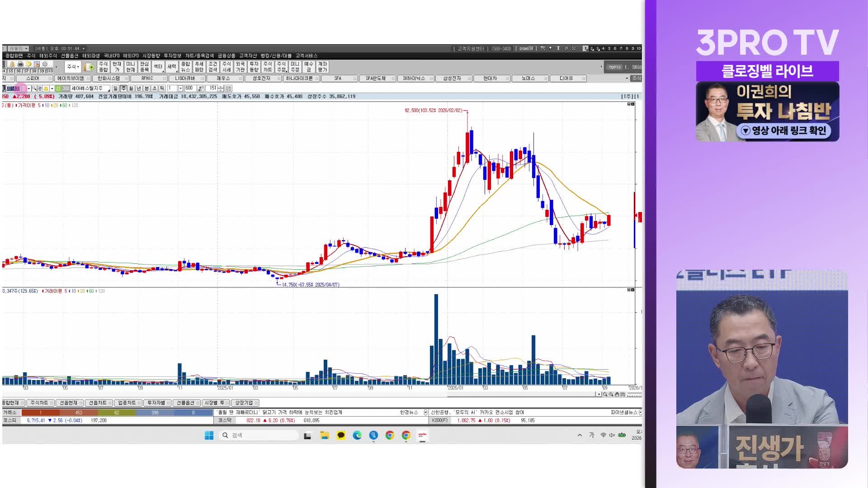Click the red 1 segment in 거래소 bar
Viewport: 868px width, 488px height.
tap(40, 413)
